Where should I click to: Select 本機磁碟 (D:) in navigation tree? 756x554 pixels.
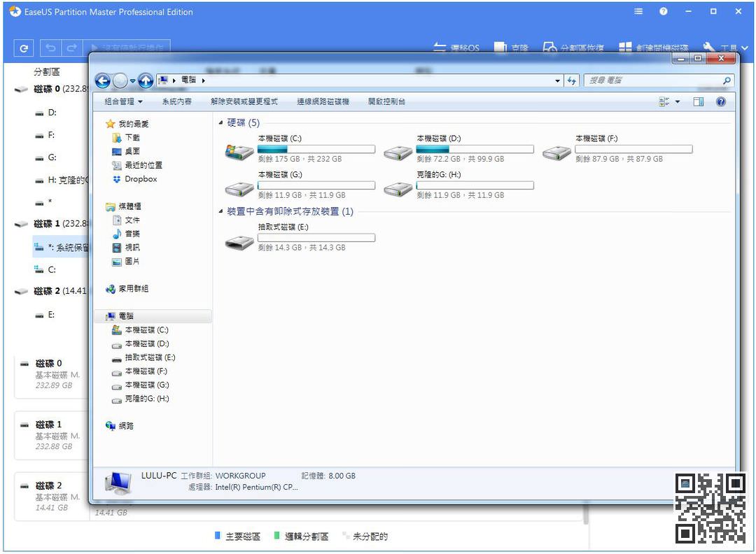140,343
